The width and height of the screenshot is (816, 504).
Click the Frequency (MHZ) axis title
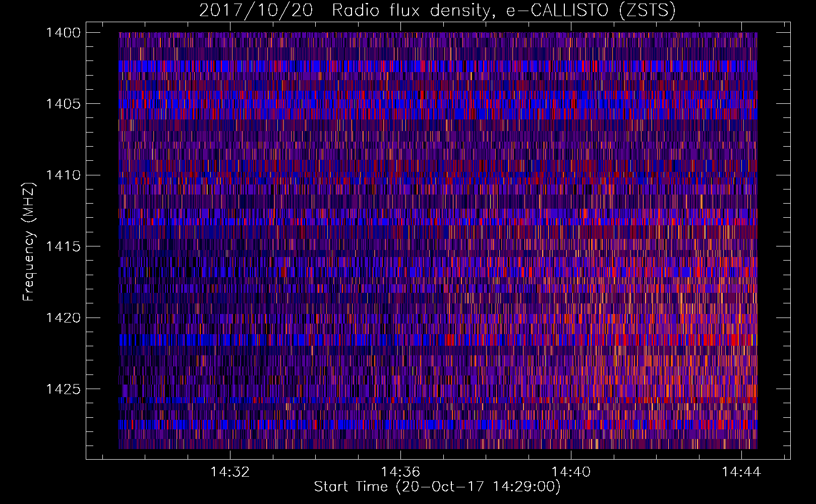point(29,242)
